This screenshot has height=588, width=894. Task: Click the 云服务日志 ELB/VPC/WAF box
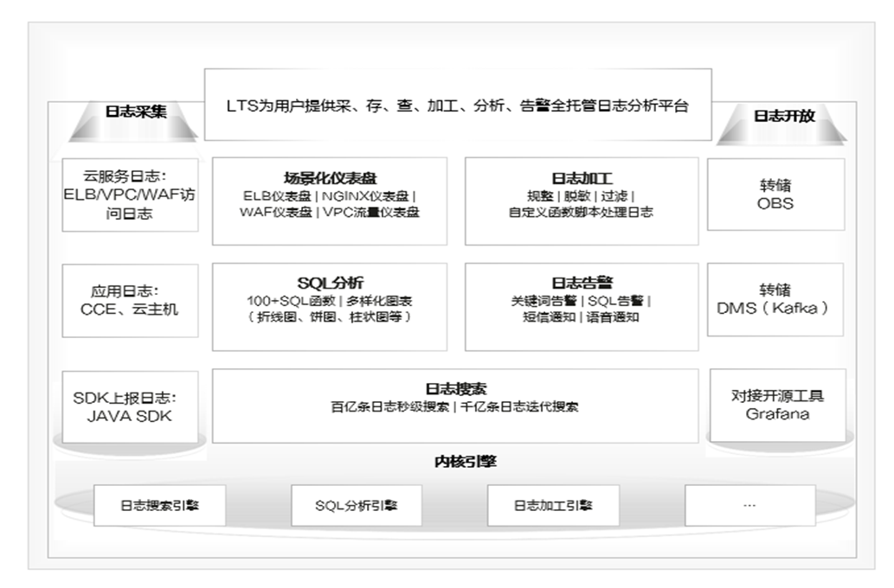pyautogui.click(x=130, y=195)
